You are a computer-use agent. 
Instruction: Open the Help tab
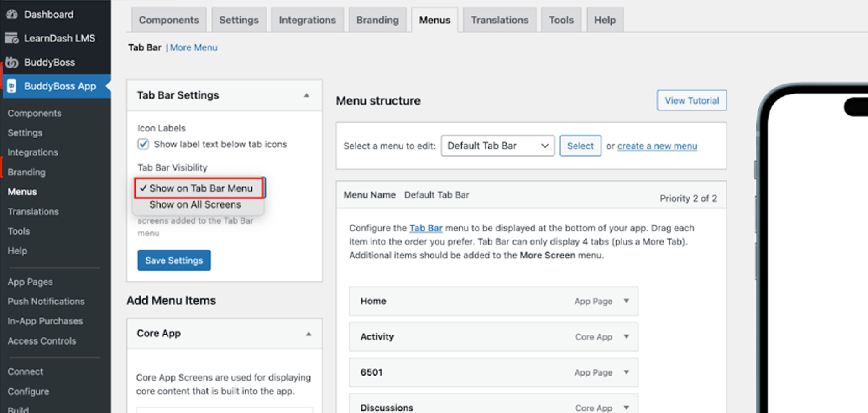pyautogui.click(x=605, y=20)
